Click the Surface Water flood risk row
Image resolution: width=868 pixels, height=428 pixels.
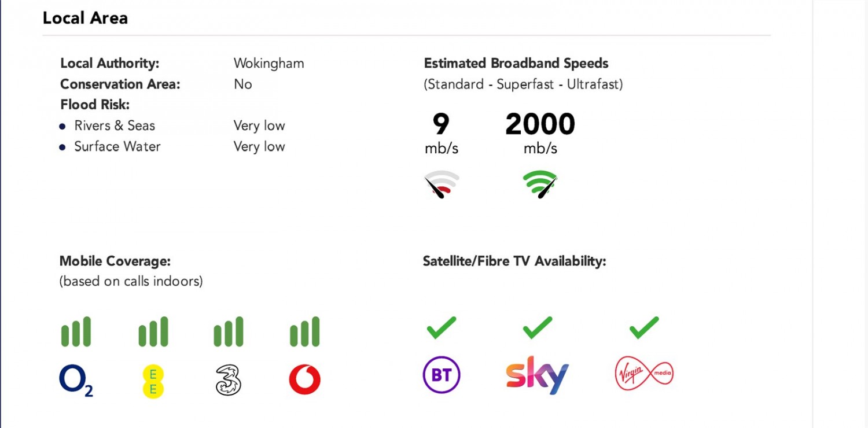point(117,146)
